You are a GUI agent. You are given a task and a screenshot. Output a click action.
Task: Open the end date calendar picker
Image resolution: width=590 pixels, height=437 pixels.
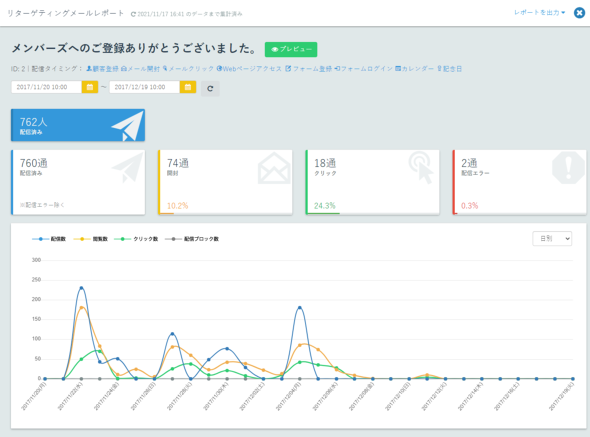pyautogui.click(x=188, y=87)
